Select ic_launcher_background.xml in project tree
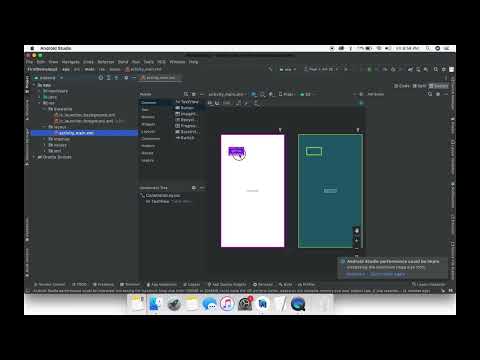The width and height of the screenshot is (480, 360). pos(85,115)
